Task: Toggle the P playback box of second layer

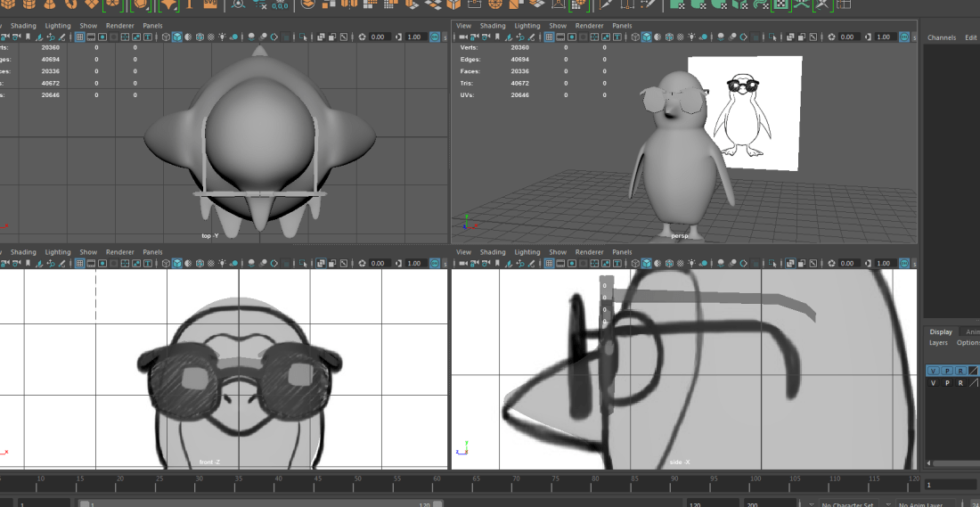Action: 946,383
